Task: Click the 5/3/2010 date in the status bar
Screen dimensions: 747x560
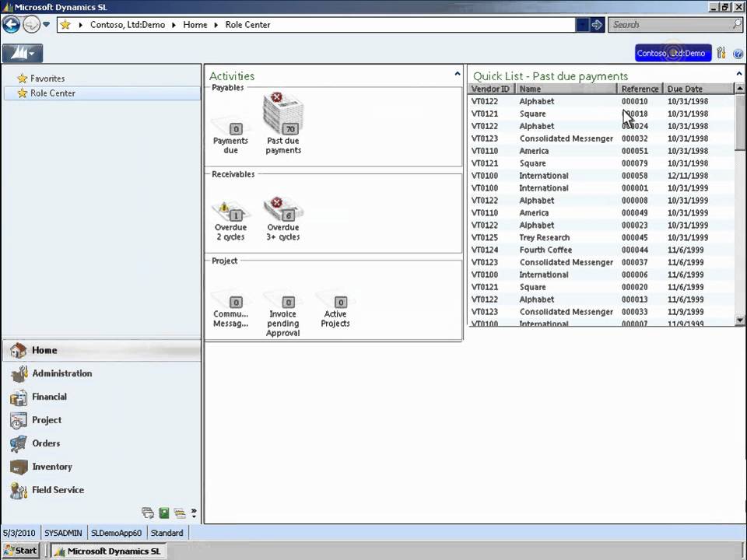Action: click(19, 533)
